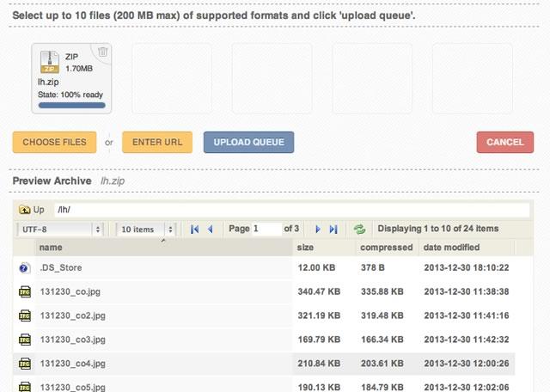Viewport: 550px width, 392px height.
Task: Remove lh.zip using the trash icon
Action: [103, 52]
